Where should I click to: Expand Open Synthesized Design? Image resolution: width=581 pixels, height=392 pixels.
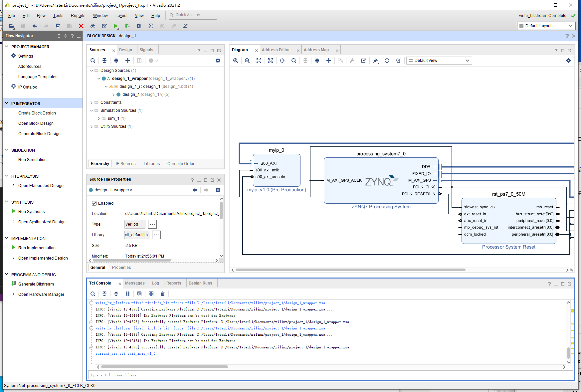(x=13, y=222)
